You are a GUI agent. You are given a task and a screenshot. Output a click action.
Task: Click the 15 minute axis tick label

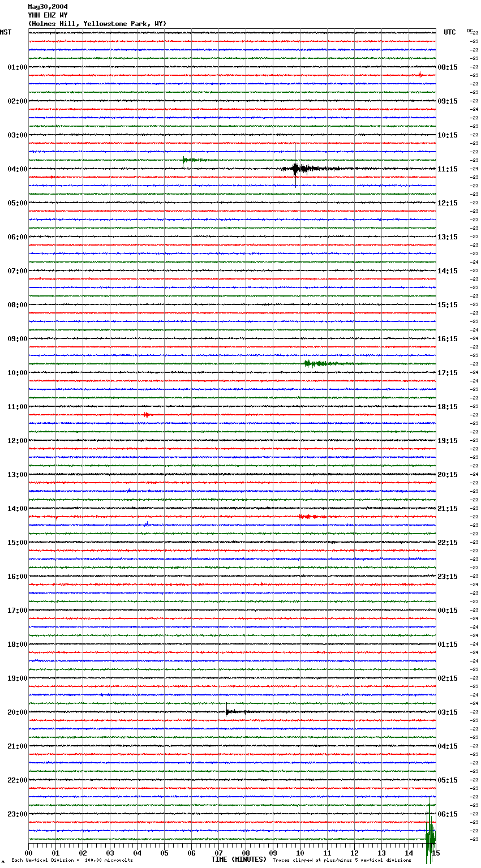tap(435, 853)
